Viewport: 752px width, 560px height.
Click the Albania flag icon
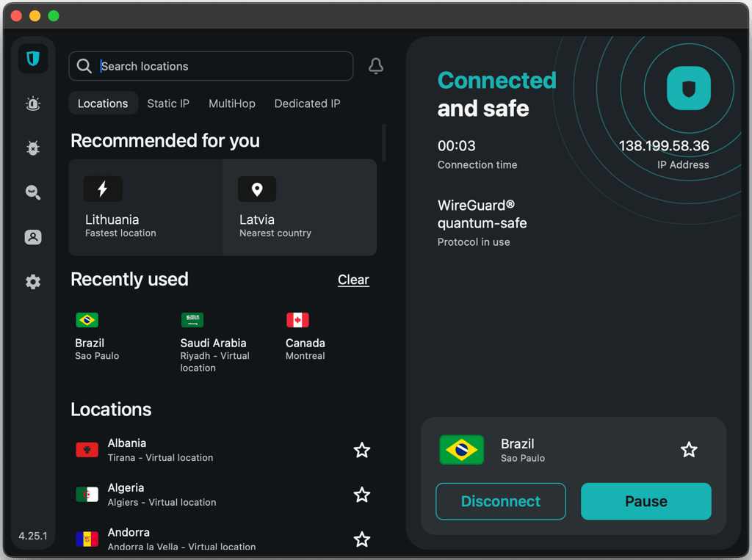click(x=87, y=450)
